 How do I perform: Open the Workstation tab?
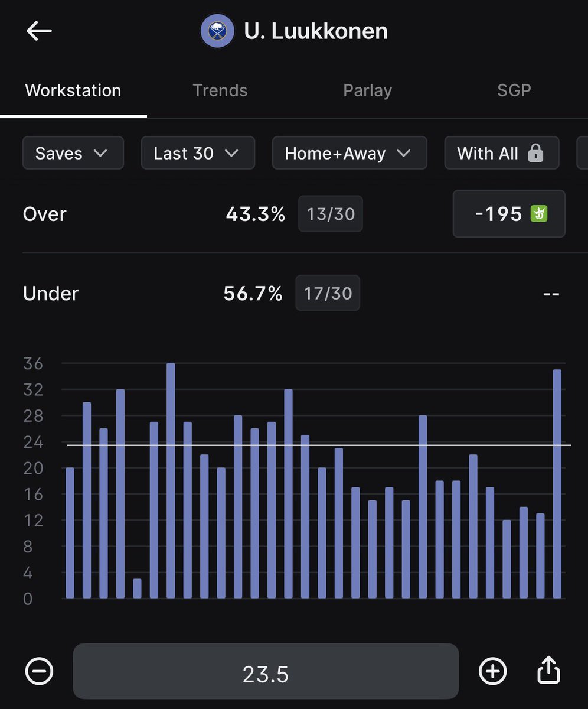[x=73, y=90]
